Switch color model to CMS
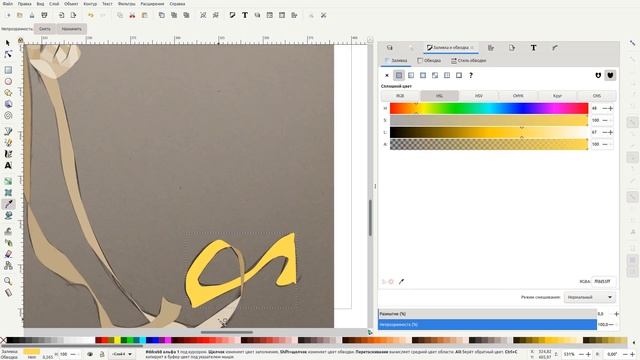This screenshot has width=640, height=360. coord(596,96)
